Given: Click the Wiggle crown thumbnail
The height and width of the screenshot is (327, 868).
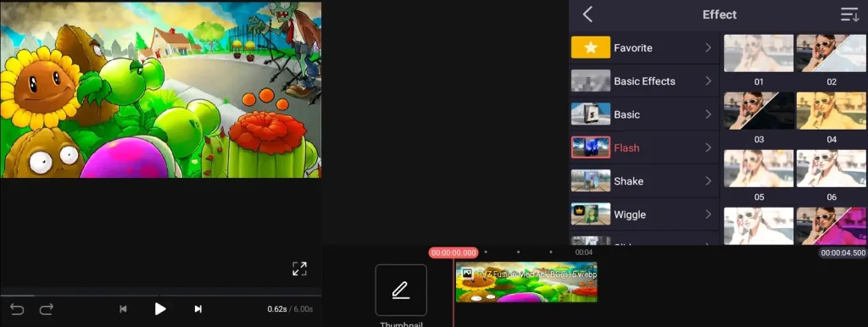Looking at the screenshot, I should point(591,213).
